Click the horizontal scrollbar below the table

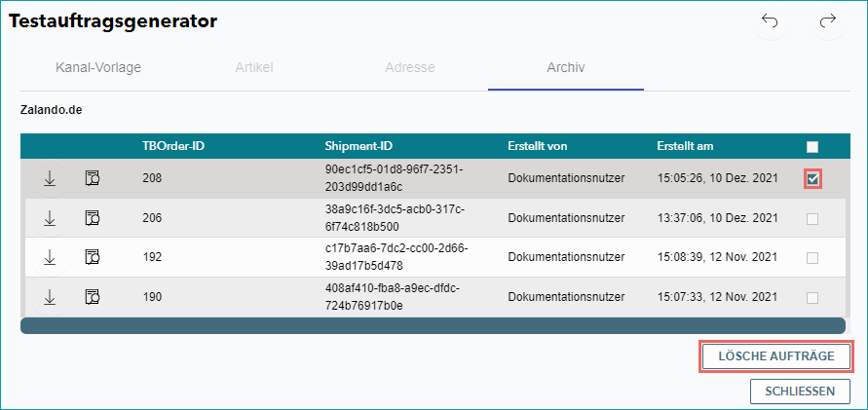[x=433, y=325]
